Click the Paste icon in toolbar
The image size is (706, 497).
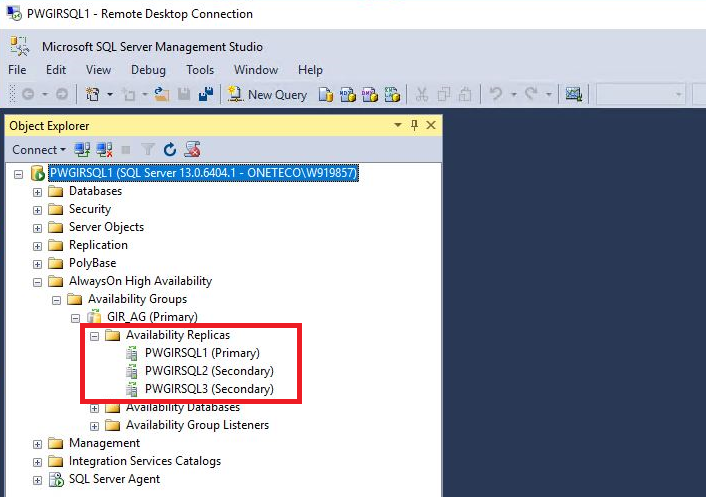pyautogui.click(x=465, y=95)
